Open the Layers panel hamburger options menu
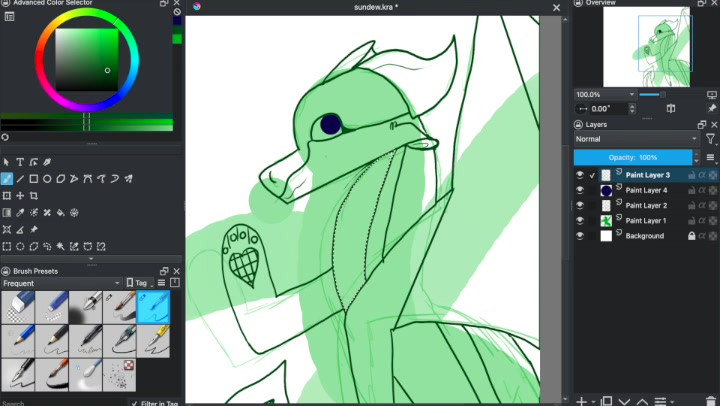720x406 pixels. tap(710, 158)
